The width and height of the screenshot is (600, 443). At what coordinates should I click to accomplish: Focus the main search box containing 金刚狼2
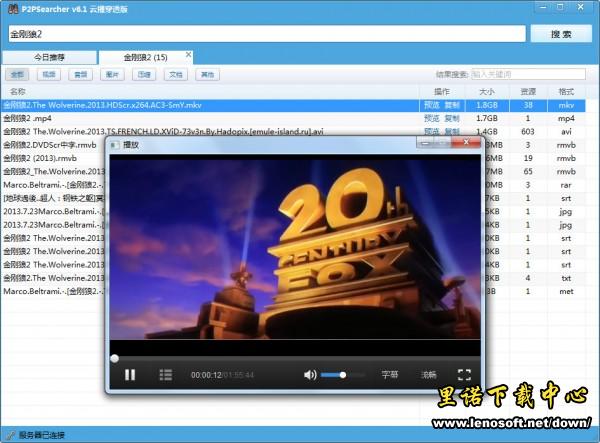pyautogui.click(x=267, y=34)
